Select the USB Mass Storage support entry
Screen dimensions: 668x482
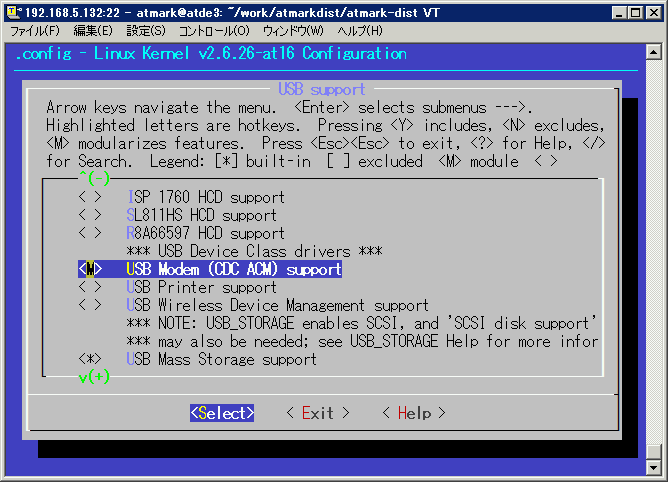click(222, 359)
